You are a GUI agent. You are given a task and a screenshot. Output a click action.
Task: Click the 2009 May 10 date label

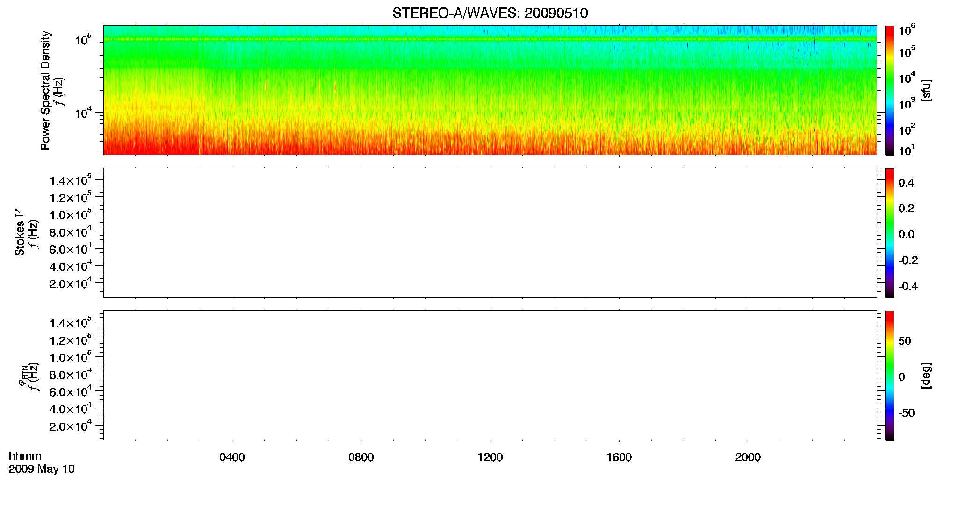tap(42, 469)
